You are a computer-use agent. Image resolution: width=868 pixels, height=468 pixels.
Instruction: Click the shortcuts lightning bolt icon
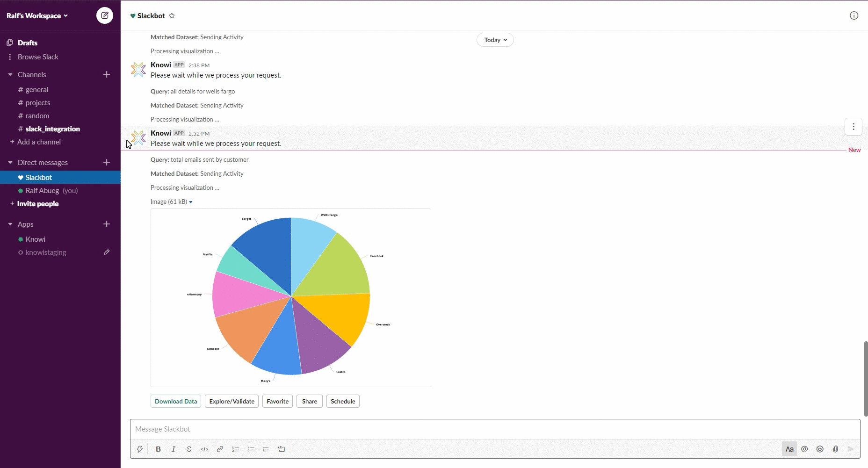pos(139,449)
